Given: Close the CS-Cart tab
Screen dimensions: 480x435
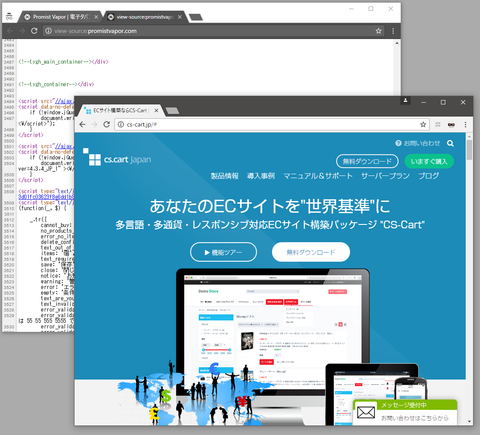Looking at the screenshot, I should point(157,110).
